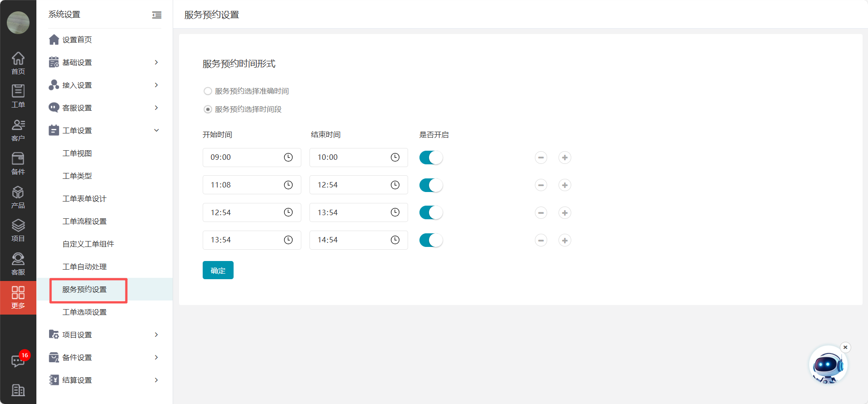This screenshot has height=404, width=868.
Task: Remove the 11:08-12:54 time slot row
Action: (541, 185)
